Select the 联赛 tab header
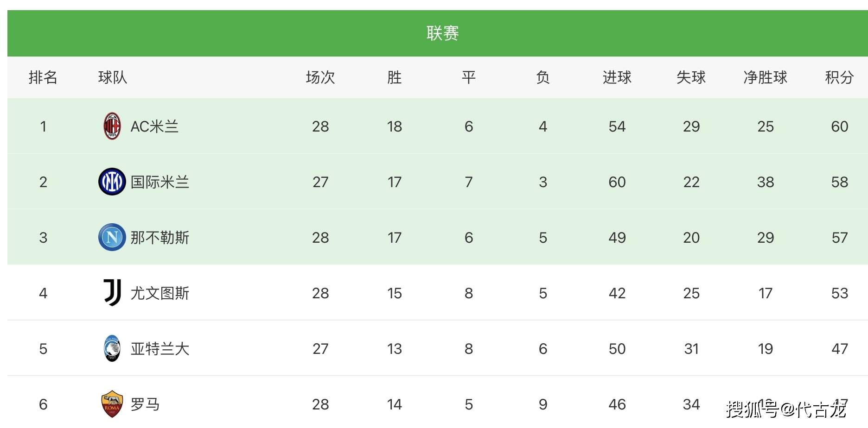868x428 pixels. (442, 33)
